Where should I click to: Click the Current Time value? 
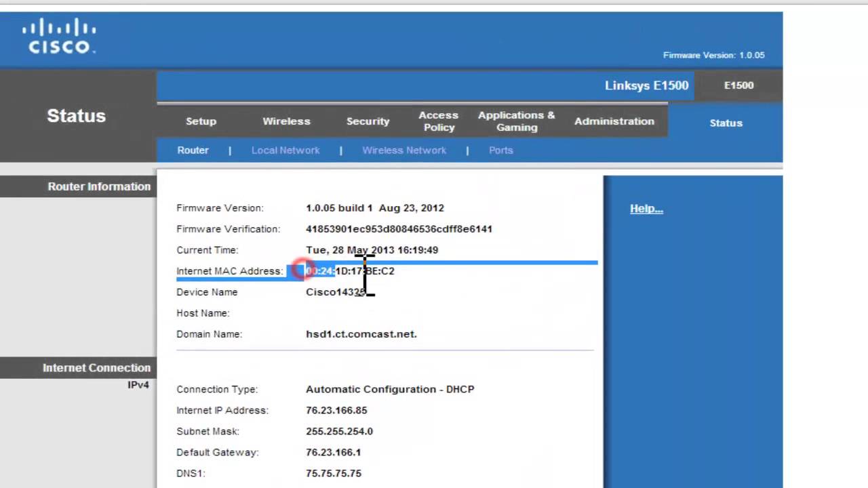372,250
